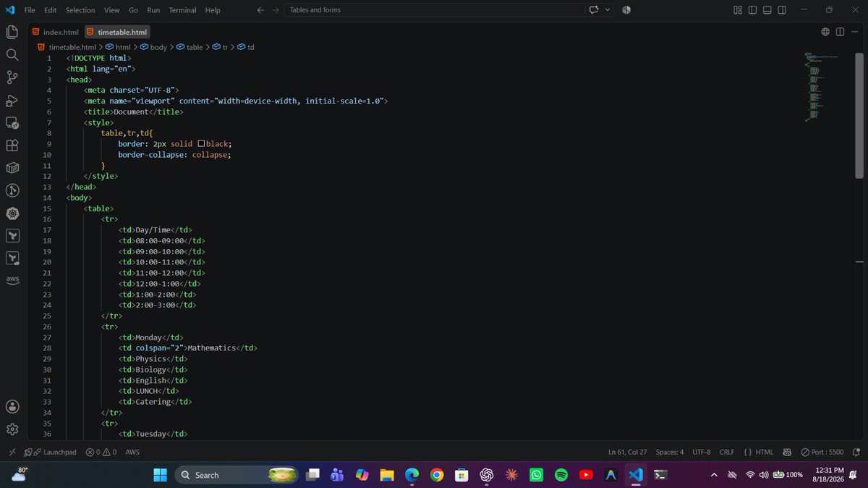Click the Tables and forms command center
The width and height of the screenshot is (868, 488).
(434, 10)
